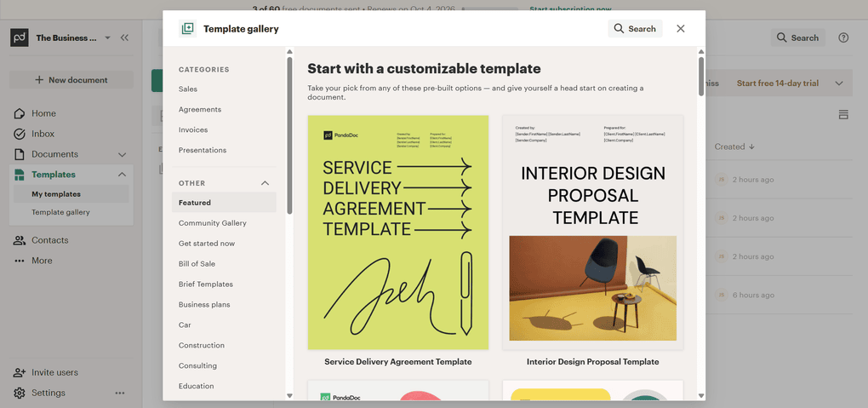Open the Business plans category
Screen dimensions: 868x408
coord(204,305)
